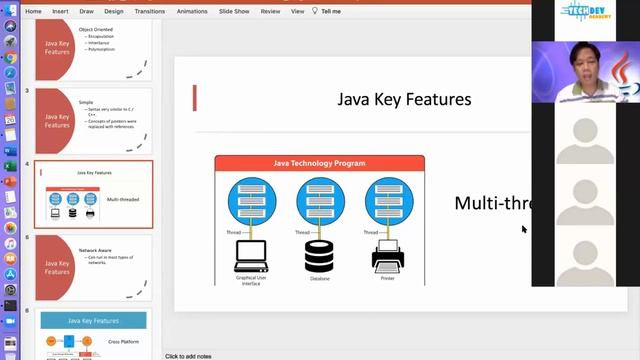Image resolution: width=640 pixels, height=360 pixels.
Task: Click the notes area to add notes
Action: [188, 356]
